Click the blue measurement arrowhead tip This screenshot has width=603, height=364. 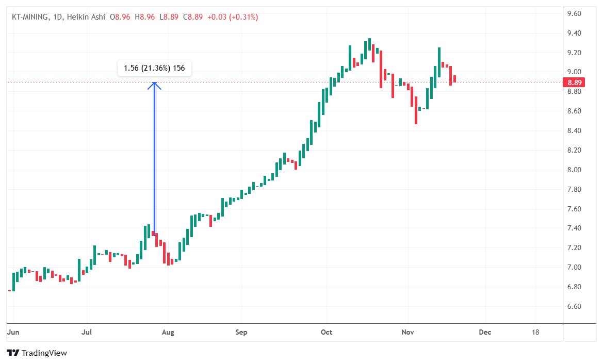point(154,84)
